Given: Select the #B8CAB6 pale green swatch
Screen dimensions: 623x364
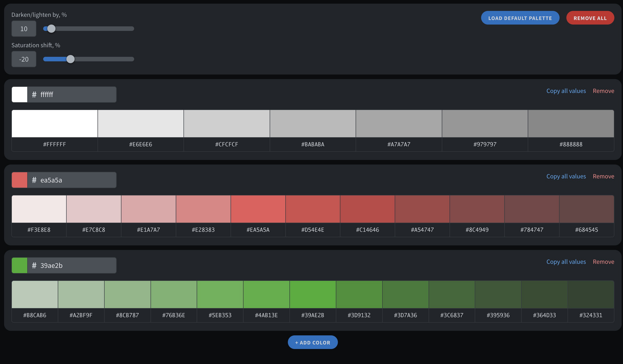Looking at the screenshot, I should pos(35,294).
